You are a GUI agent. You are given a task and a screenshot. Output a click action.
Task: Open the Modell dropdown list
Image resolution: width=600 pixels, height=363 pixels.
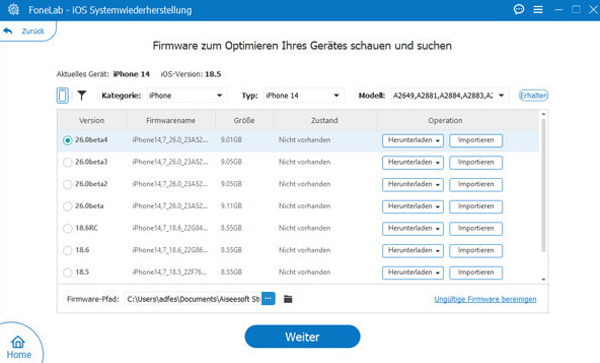[x=450, y=95]
